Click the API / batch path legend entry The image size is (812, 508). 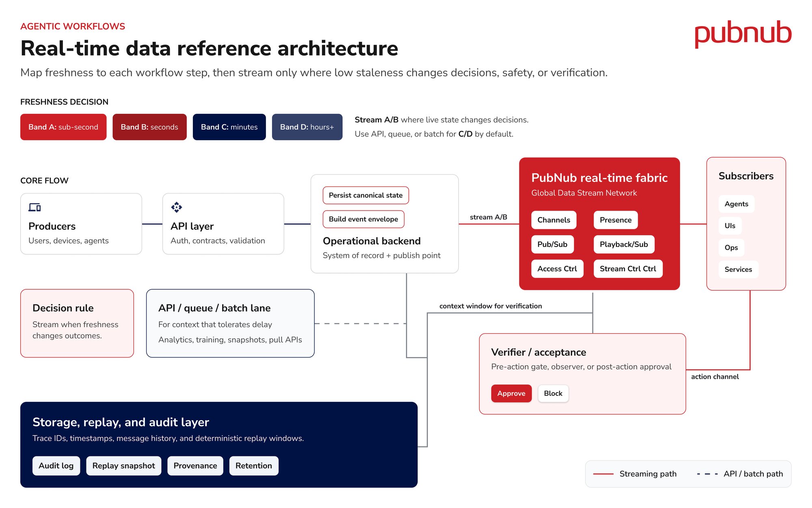[740, 474]
